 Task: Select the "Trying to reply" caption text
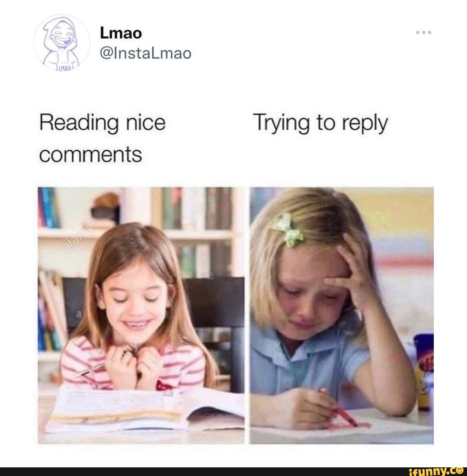(x=320, y=124)
